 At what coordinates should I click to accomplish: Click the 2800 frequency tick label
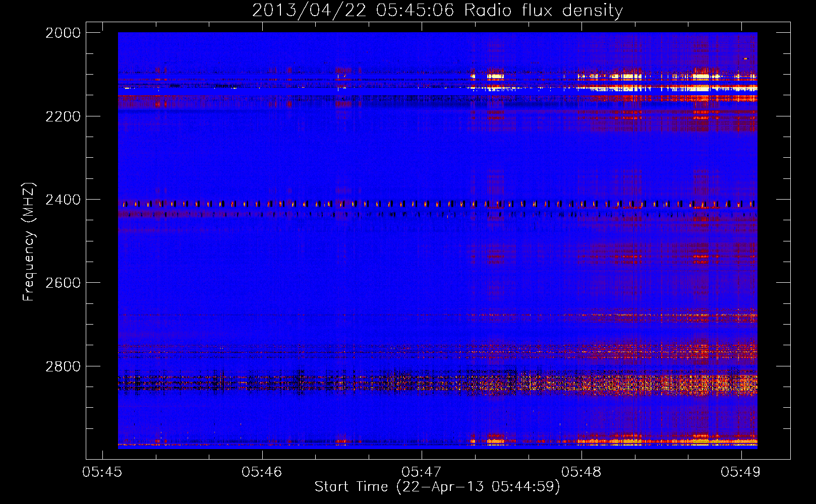coord(63,366)
